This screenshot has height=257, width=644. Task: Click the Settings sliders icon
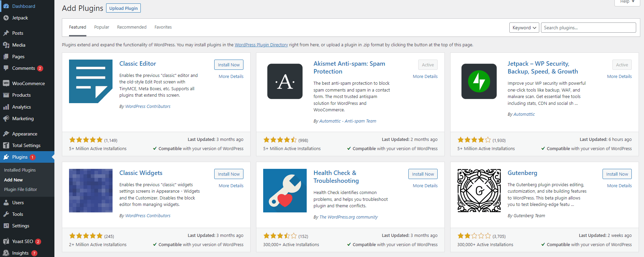[6, 226]
